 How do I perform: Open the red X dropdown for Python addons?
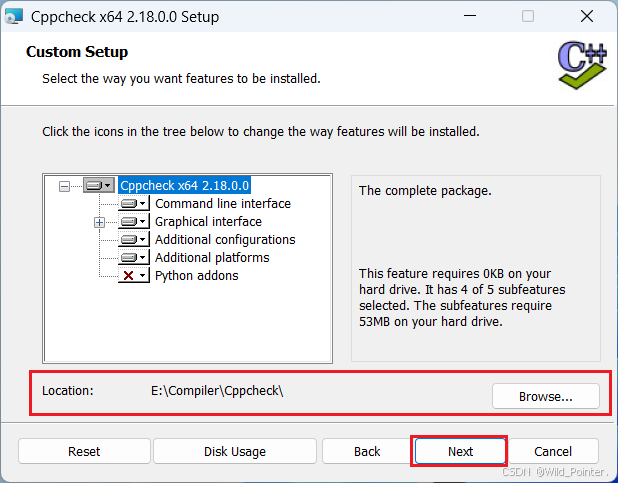click(x=134, y=275)
